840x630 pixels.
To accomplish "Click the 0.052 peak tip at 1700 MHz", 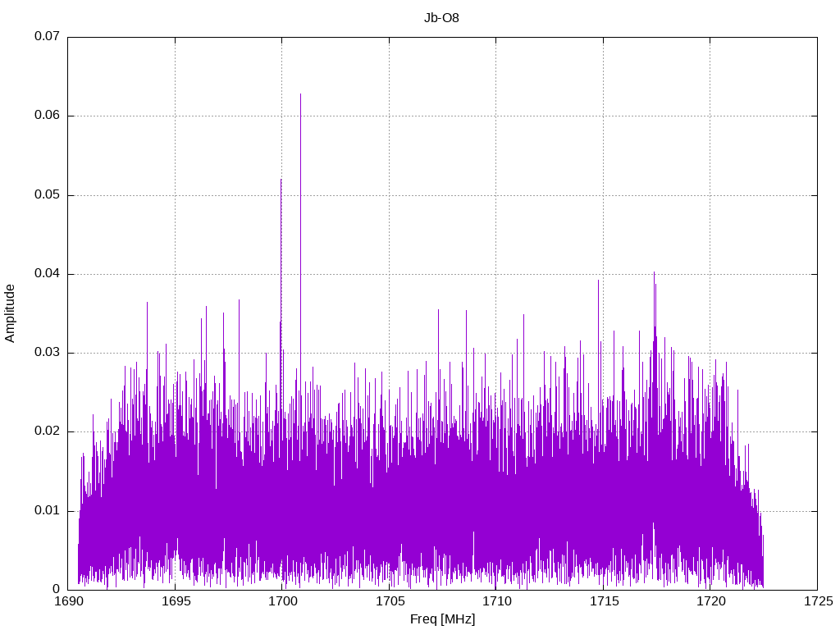I will (x=281, y=180).
